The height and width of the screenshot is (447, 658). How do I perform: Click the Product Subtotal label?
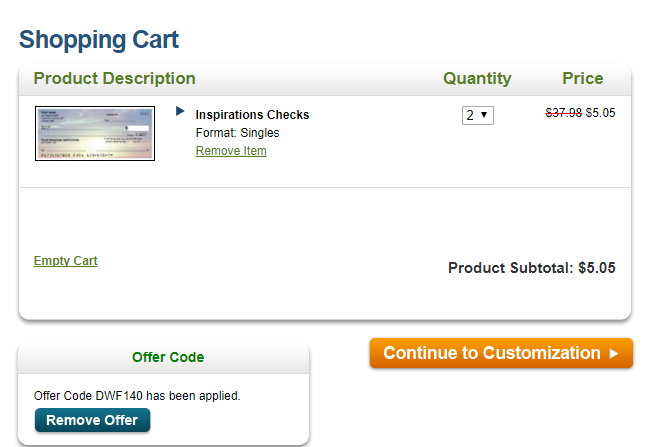coord(510,268)
